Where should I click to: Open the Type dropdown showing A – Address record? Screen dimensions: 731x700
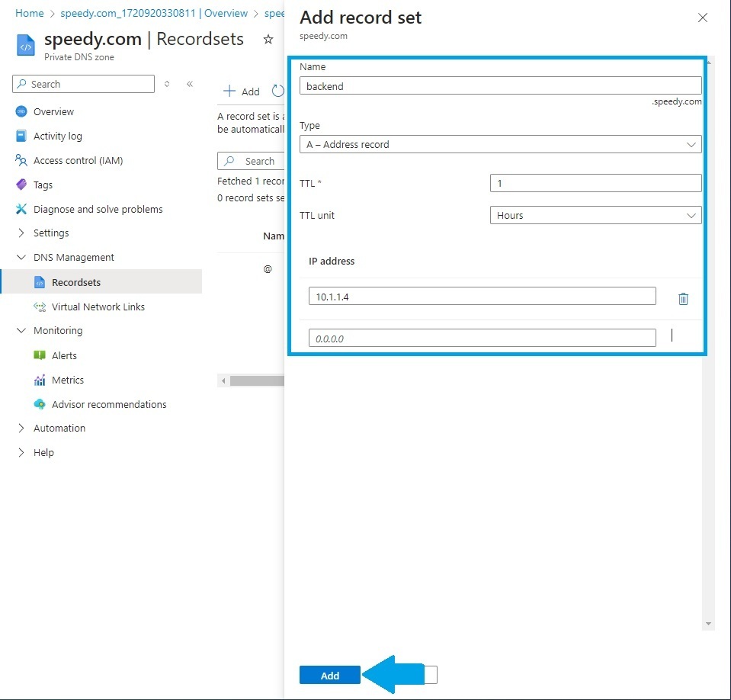(500, 145)
